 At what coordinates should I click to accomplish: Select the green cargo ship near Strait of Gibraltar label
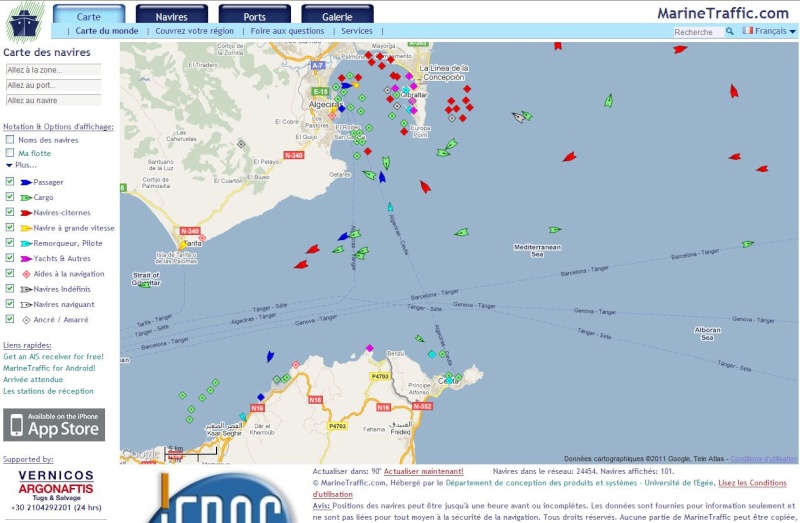point(145,285)
